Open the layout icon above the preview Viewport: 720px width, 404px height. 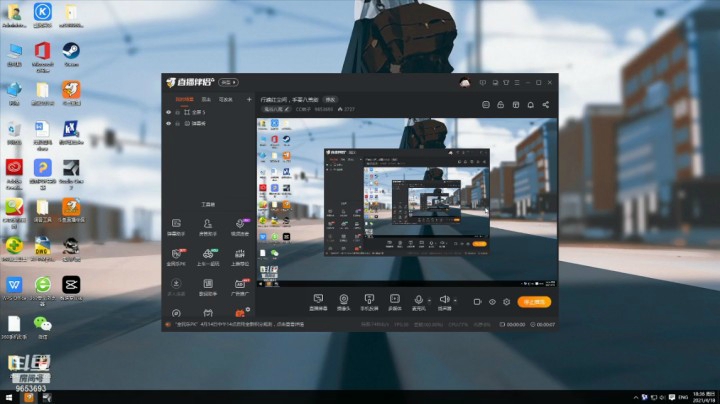click(x=516, y=105)
